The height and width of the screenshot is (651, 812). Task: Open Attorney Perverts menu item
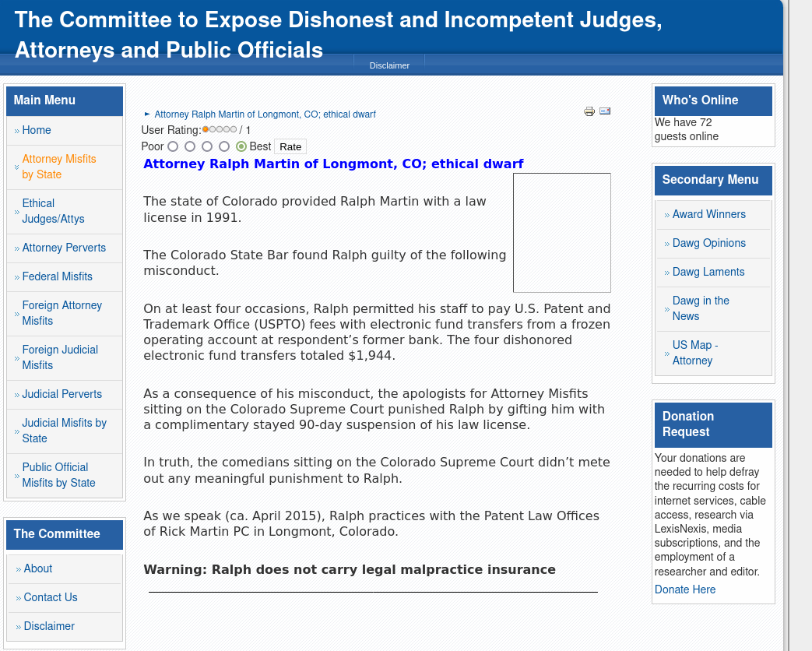[64, 248]
